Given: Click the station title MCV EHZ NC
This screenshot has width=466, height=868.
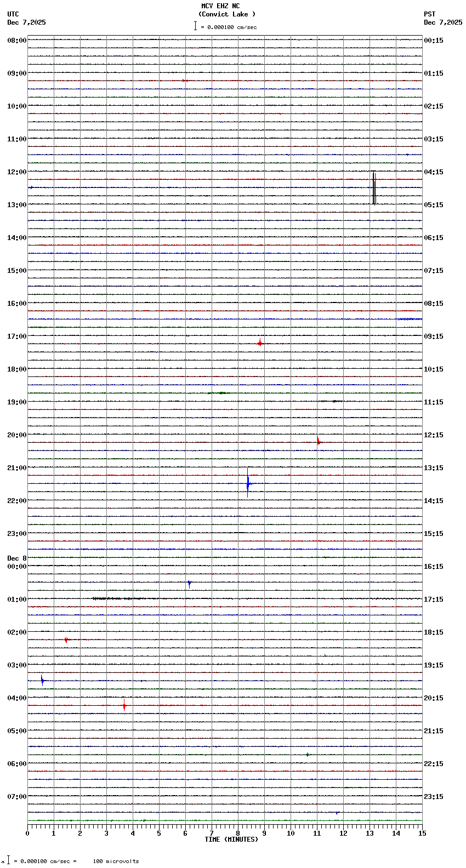Looking at the screenshot, I should [220, 6].
